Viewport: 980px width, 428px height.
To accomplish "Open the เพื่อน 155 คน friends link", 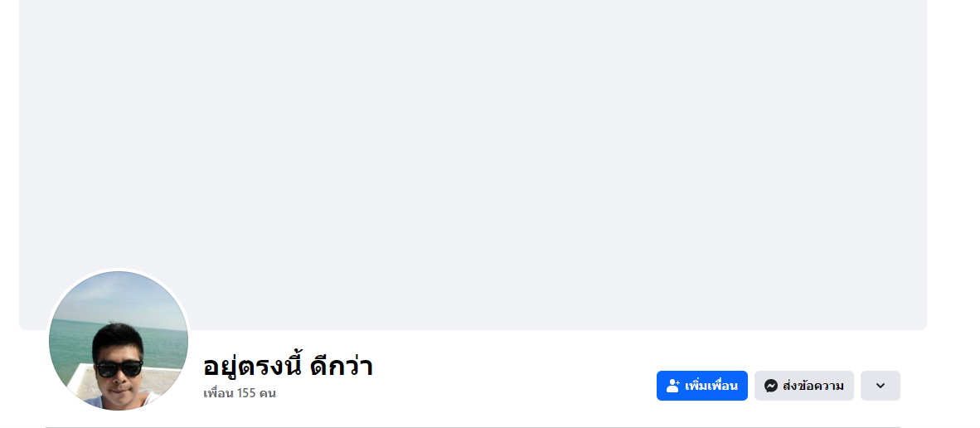I will click(x=240, y=393).
